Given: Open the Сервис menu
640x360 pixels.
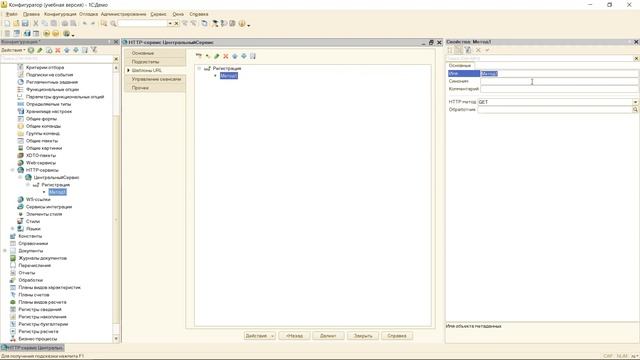Looking at the screenshot, I should coord(158,14).
